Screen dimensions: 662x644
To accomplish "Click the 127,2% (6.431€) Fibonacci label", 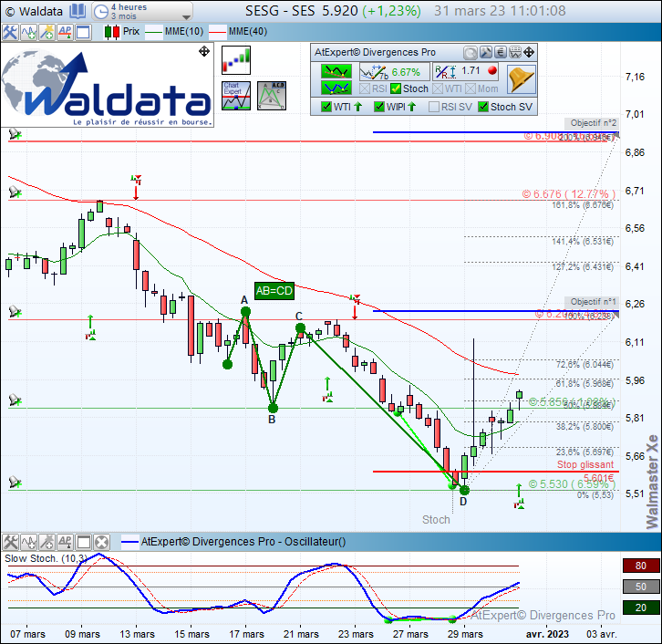I will tap(583, 267).
